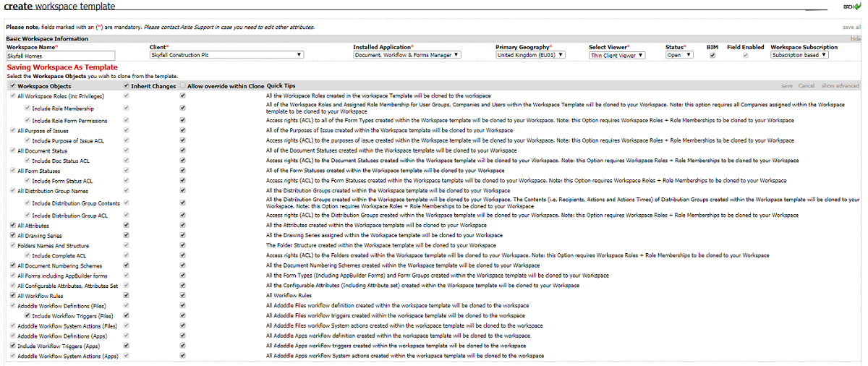Toggle the Include Role Form Permissions checkbox
Viewport: 868px width, 366px height.
point(27,121)
